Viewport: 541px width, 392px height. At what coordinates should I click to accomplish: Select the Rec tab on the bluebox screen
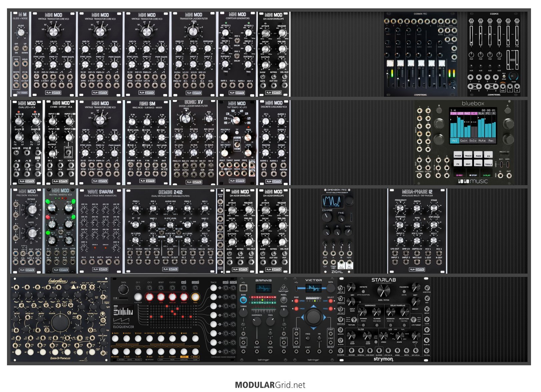[x=491, y=141]
